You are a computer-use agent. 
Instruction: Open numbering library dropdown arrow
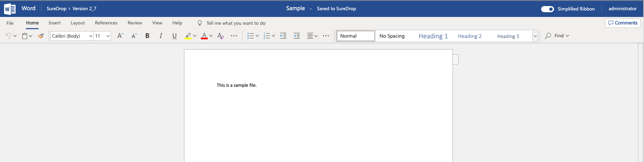coord(273,36)
